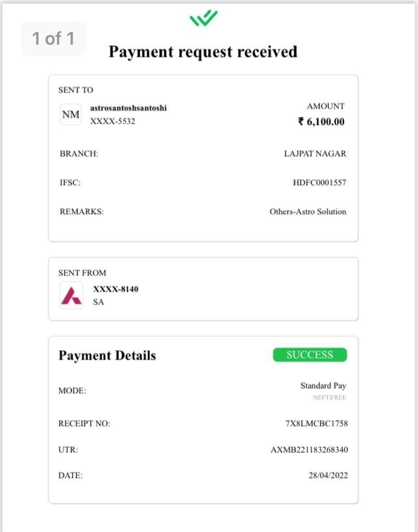418x532 pixels.
Task: Click the UTR number AXMB221183268340
Action: point(309,449)
